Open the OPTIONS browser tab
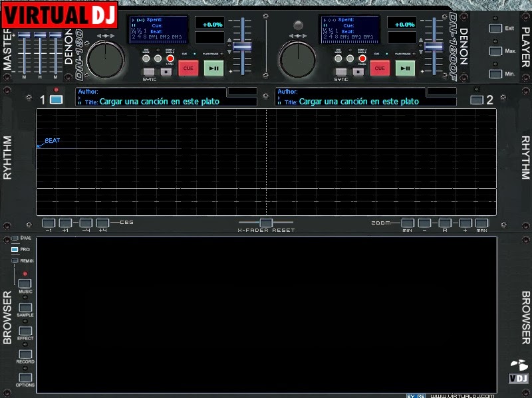 pos(25,377)
